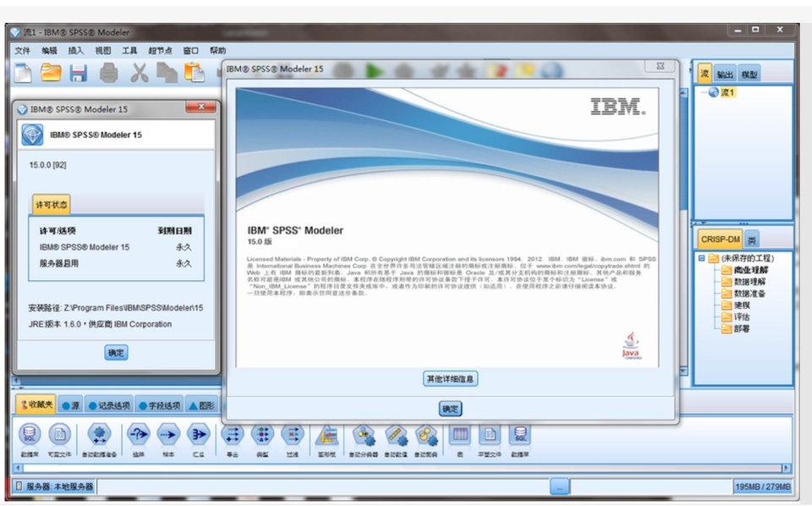Click 确定 in the license status dialog
This screenshot has width=812, height=506.
point(117,353)
